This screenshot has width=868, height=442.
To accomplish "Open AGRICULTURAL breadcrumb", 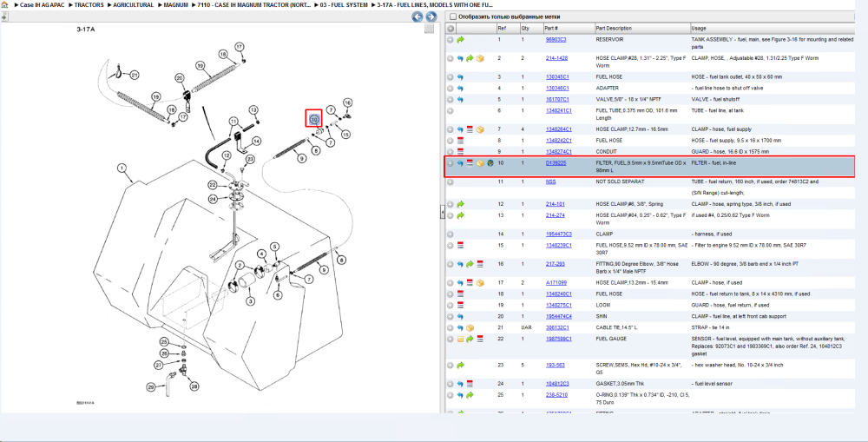I will pyautogui.click(x=133, y=5).
